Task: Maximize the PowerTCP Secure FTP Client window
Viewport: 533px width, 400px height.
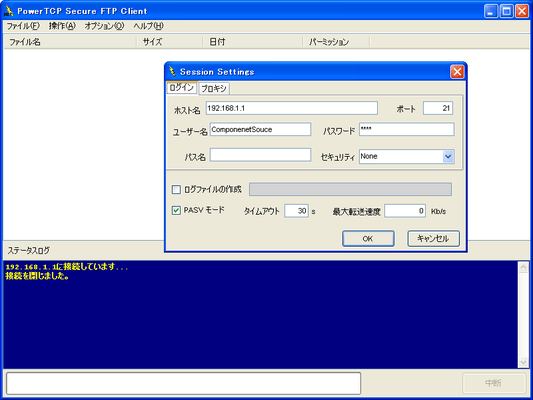Action: [x=506, y=11]
